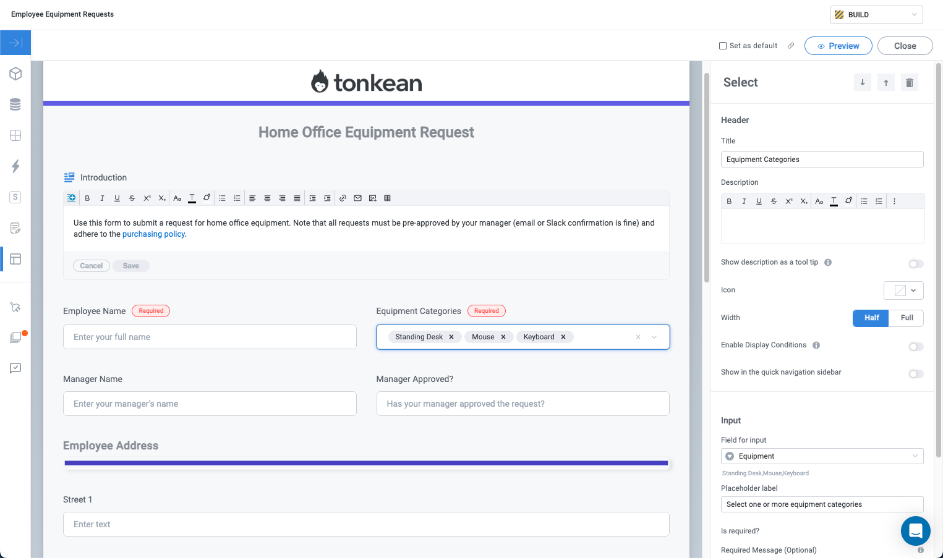Remove the Keyboard tag
The height and width of the screenshot is (560, 943).
563,337
